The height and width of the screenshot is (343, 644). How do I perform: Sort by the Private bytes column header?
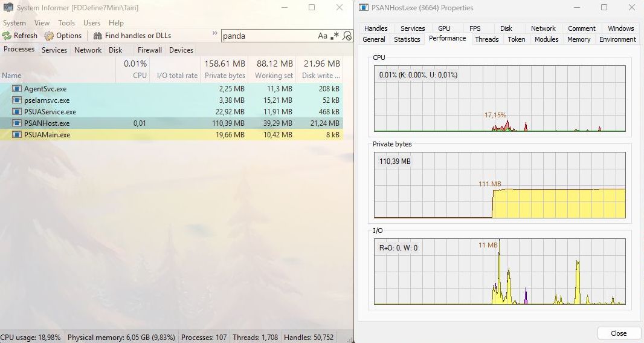tap(224, 76)
